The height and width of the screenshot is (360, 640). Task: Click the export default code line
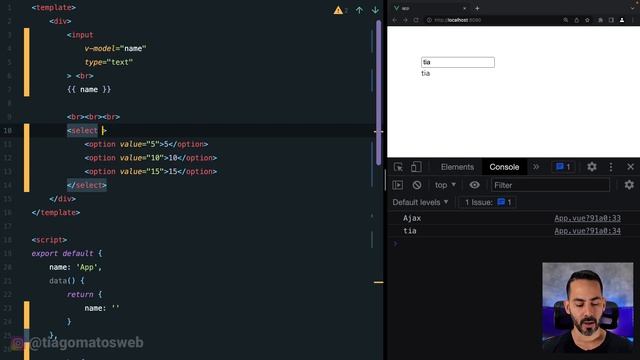[67, 253]
